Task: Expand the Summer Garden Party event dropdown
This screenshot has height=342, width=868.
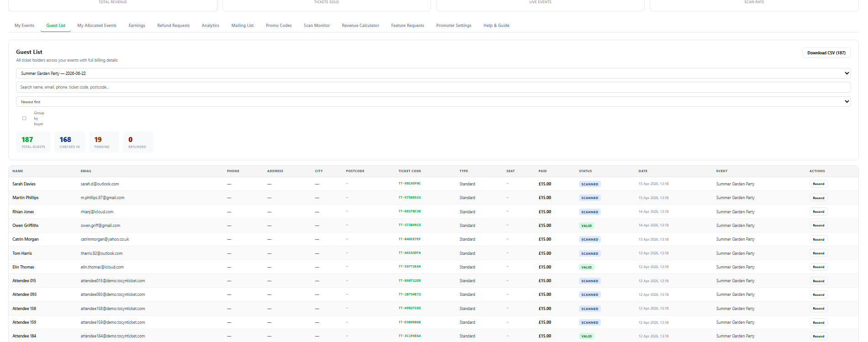Action: (x=433, y=74)
